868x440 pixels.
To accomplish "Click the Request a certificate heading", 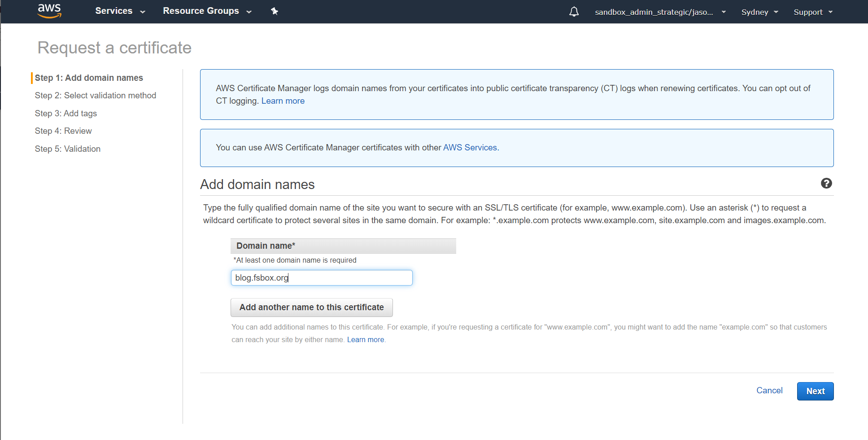I will [x=114, y=48].
